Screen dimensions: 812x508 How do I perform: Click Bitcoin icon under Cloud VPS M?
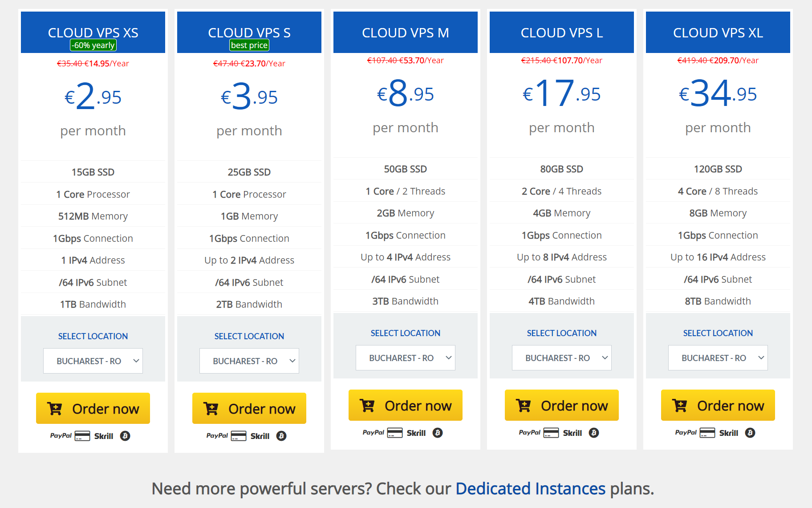pos(438,433)
